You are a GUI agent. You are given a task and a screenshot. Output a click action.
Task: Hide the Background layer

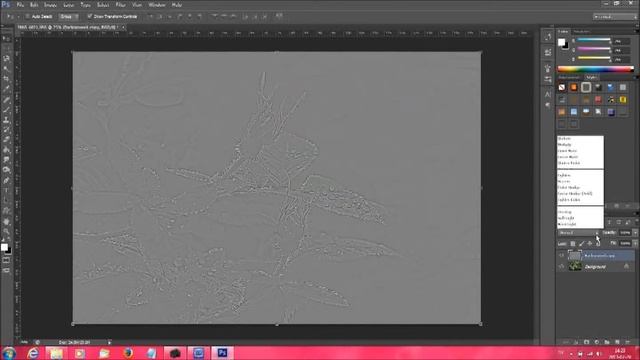pos(562,267)
